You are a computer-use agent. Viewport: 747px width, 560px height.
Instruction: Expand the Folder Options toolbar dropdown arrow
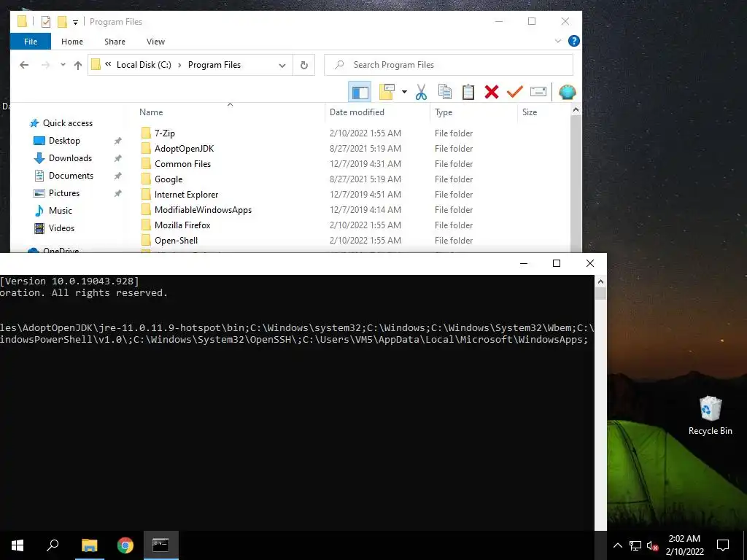(x=404, y=92)
